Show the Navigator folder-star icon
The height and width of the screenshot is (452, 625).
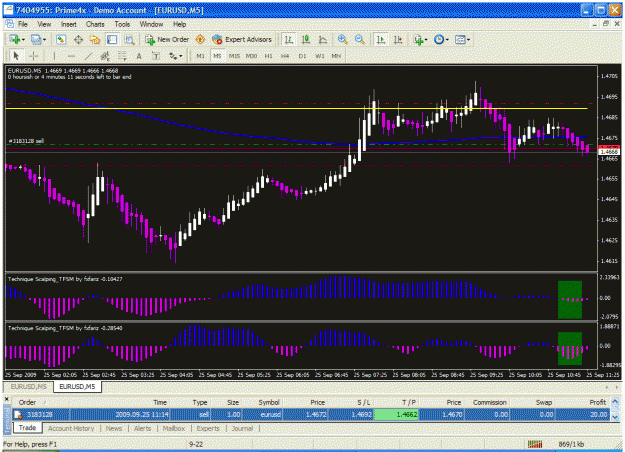95,39
